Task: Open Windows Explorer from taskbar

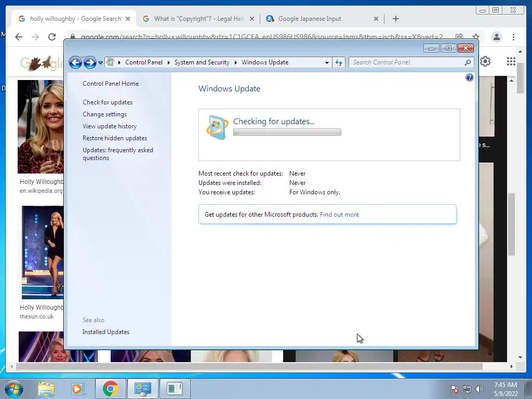Action: pos(46,389)
